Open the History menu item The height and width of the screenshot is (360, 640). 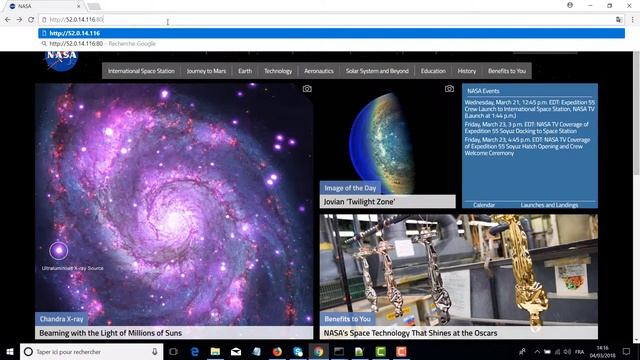[x=467, y=71]
